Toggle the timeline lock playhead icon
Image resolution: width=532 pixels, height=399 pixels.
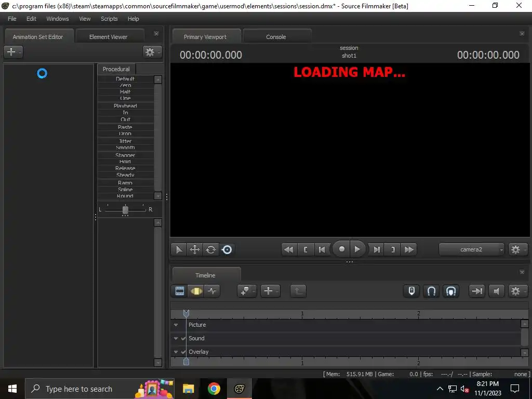411,291
